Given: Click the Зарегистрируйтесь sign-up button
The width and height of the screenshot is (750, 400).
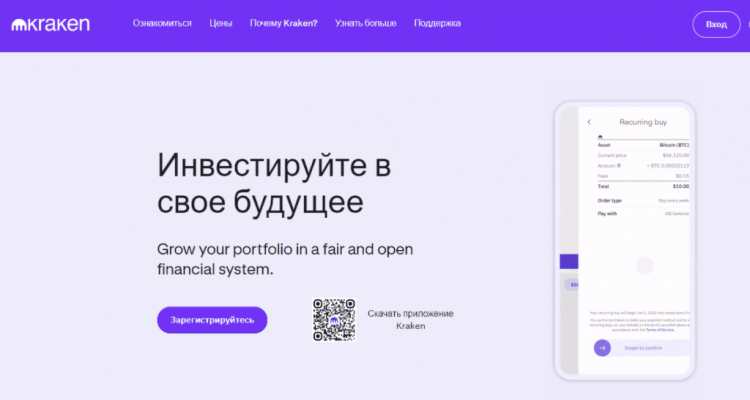Looking at the screenshot, I should click(212, 320).
